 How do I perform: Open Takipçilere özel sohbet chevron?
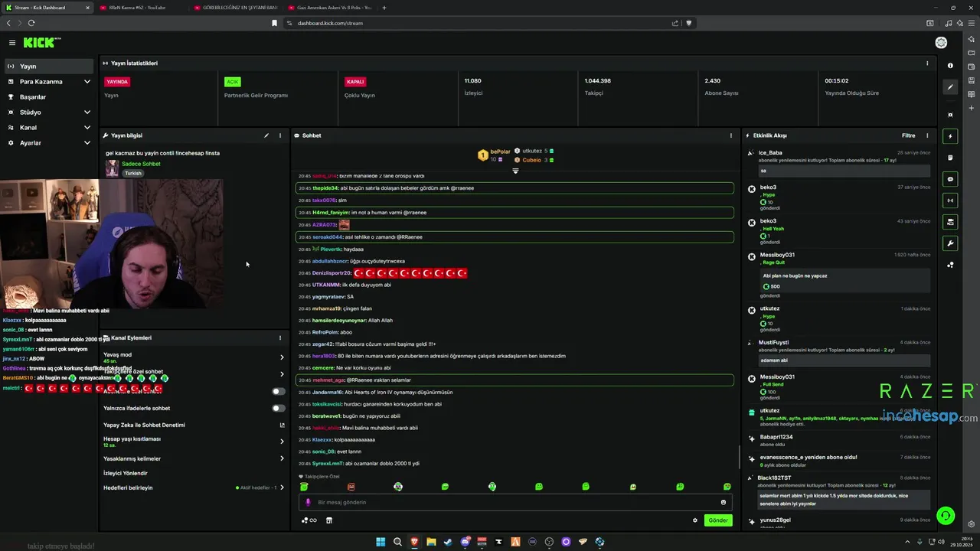(282, 374)
